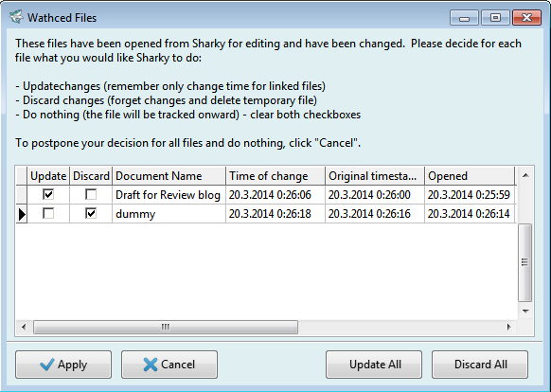551x392 pixels.
Task: Uncheck Update for Draft for Review blog
Action: [x=48, y=194]
